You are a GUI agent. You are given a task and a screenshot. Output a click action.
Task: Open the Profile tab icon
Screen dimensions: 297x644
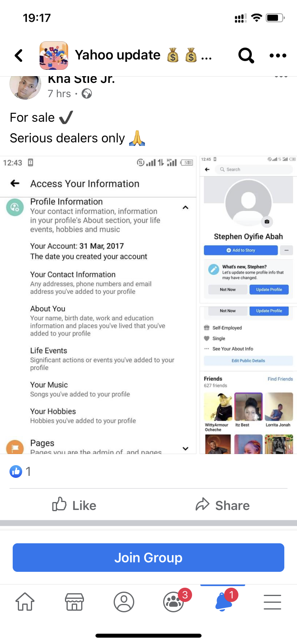point(124,602)
